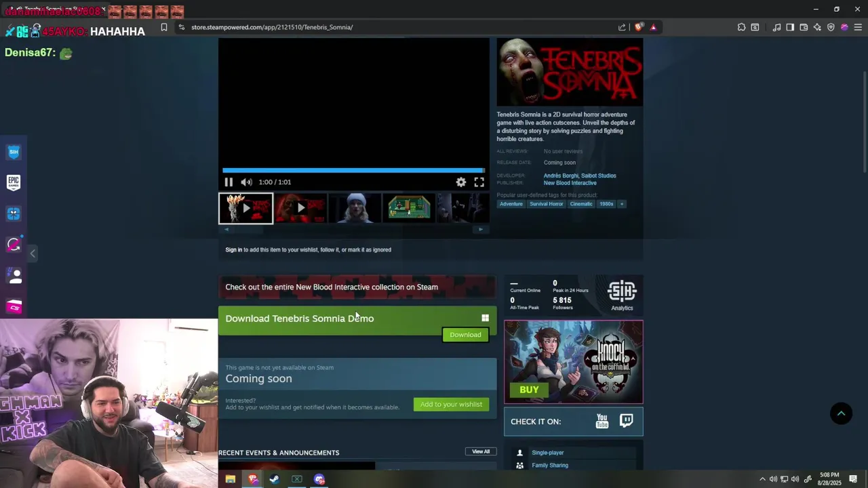The height and width of the screenshot is (488, 868).
Task: Open the Windows notification center
Action: tap(853, 479)
